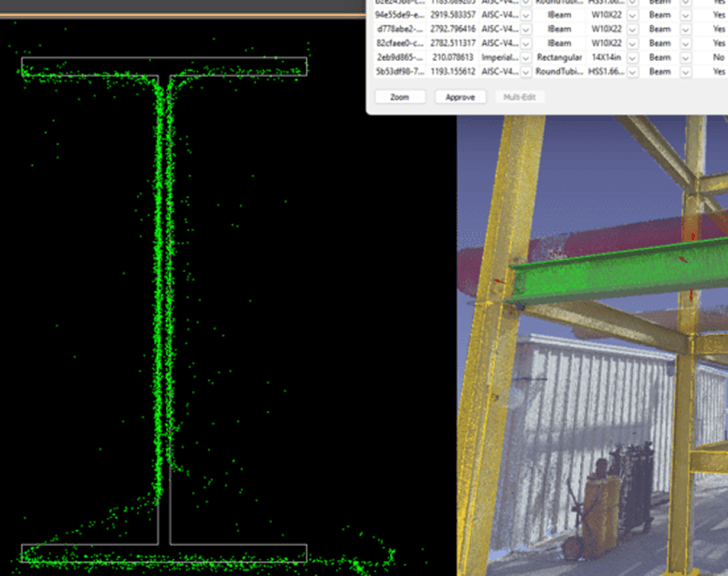The height and width of the screenshot is (576, 728).
Task: Click the IBeam shape cell in row d778abe2
Action: coord(559,29)
